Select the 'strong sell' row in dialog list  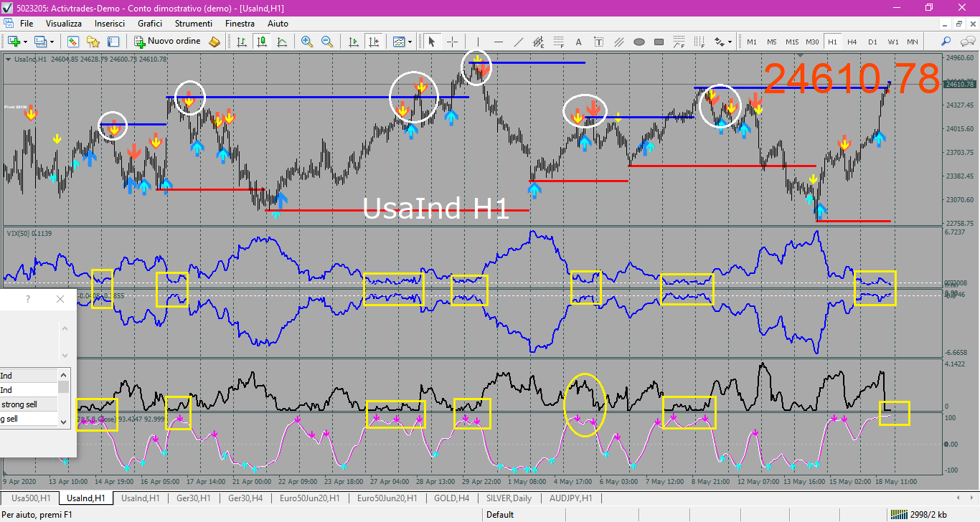coord(29,404)
